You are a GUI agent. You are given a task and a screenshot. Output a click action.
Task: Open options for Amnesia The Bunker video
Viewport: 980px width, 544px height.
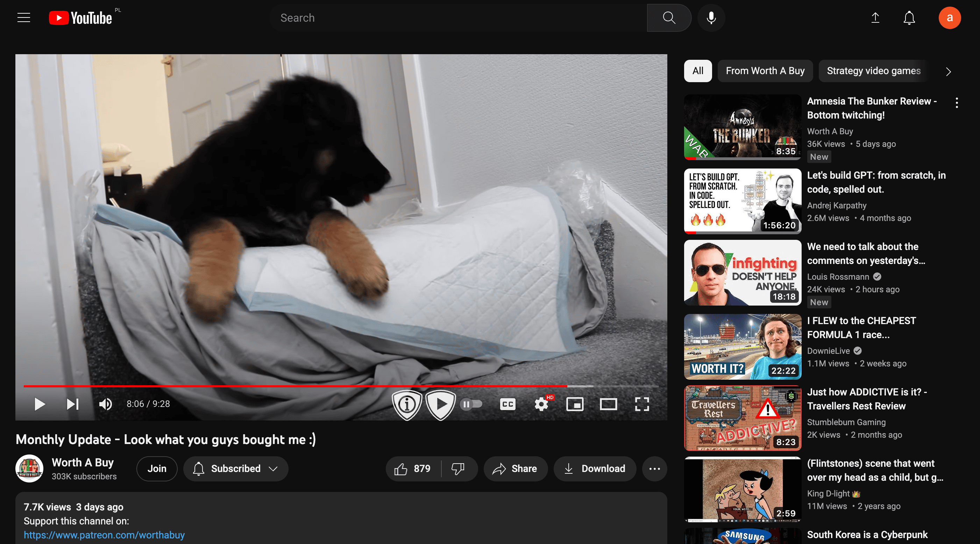(957, 103)
